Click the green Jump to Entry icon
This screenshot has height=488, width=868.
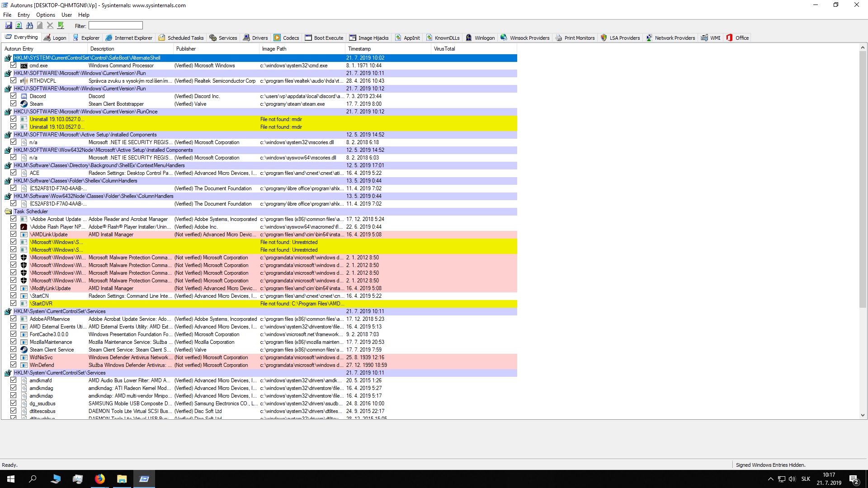[x=61, y=26]
